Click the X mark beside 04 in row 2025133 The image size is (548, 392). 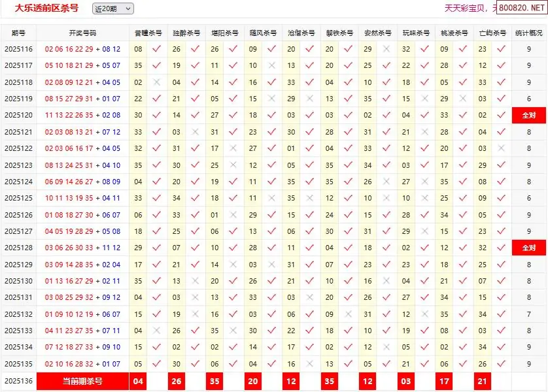(156, 331)
